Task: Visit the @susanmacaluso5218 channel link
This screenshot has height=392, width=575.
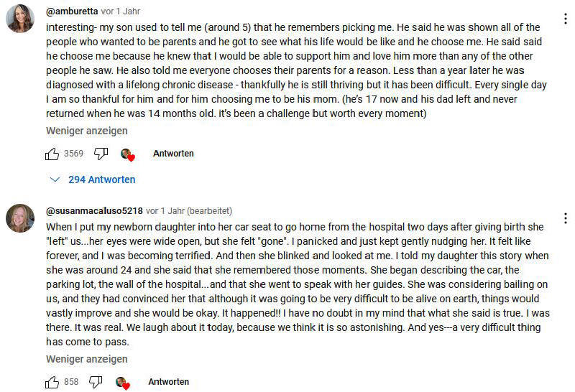Action: (94, 211)
